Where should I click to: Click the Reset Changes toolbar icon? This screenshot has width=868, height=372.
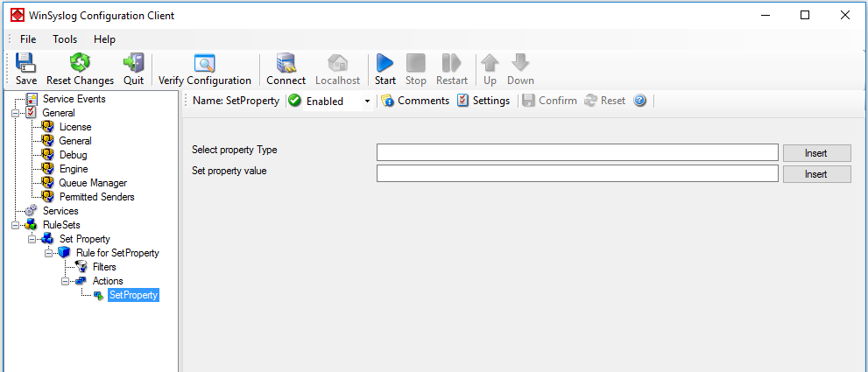point(80,62)
